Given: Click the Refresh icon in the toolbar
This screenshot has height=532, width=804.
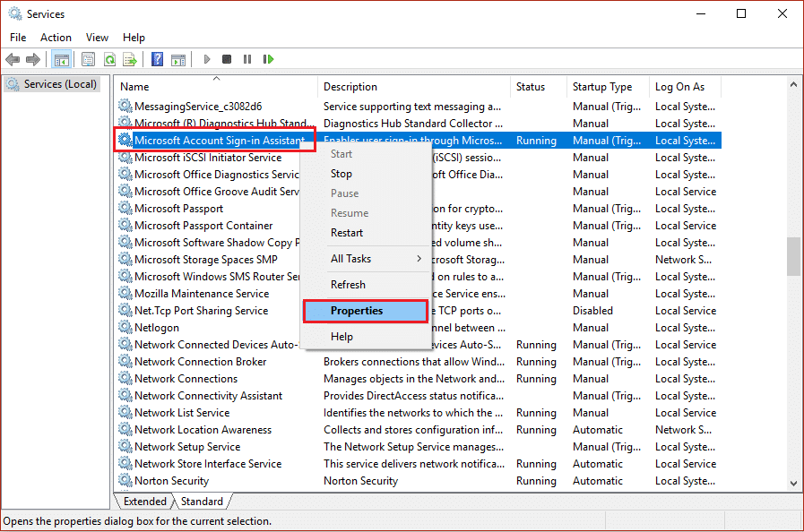Looking at the screenshot, I should [x=109, y=59].
